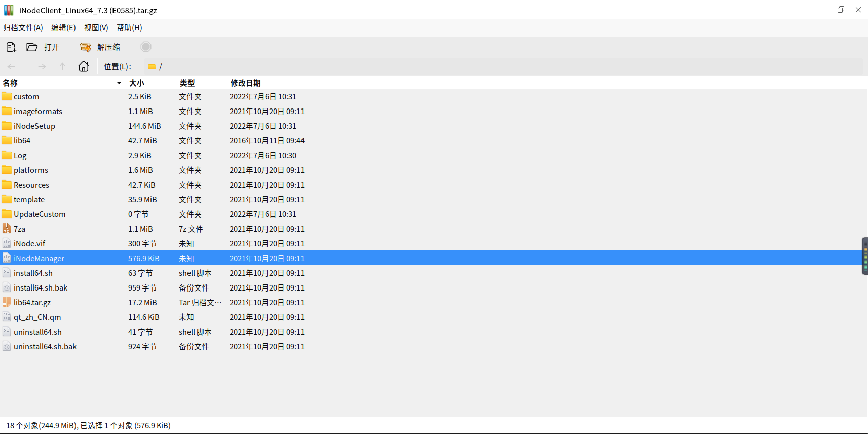The image size is (868, 434).
Task: Click the 2016年10月11日 09:44 date cell
Action: click(x=267, y=140)
